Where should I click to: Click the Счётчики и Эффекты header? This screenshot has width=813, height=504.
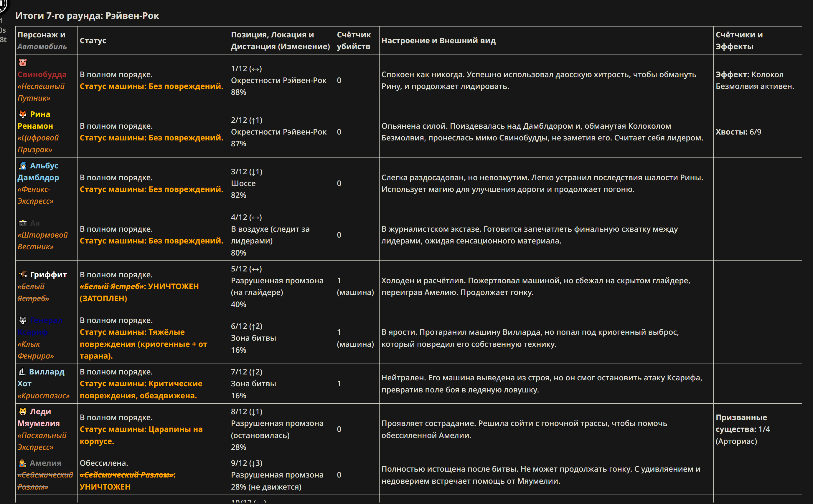coord(739,40)
